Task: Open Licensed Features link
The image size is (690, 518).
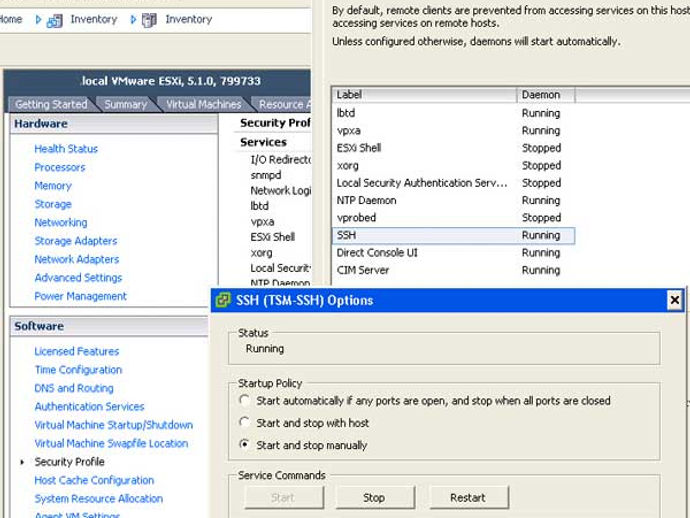Action: (x=77, y=351)
